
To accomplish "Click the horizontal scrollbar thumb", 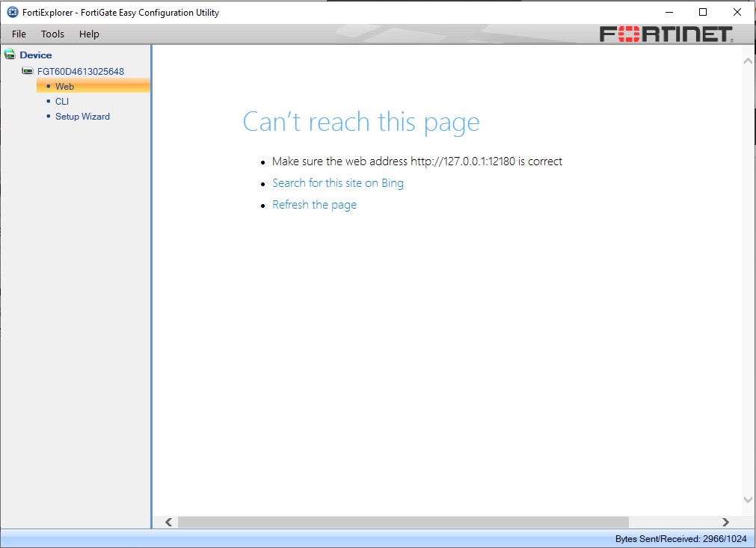I will tap(403, 522).
